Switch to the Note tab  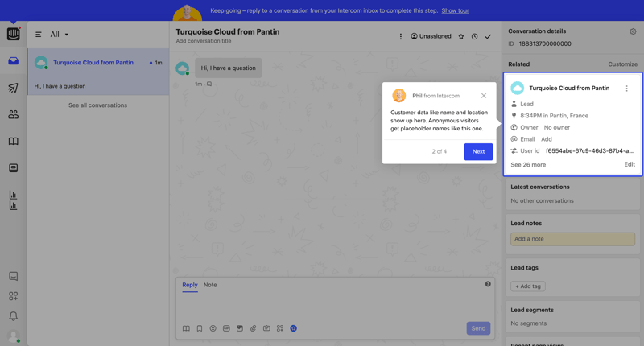210,285
